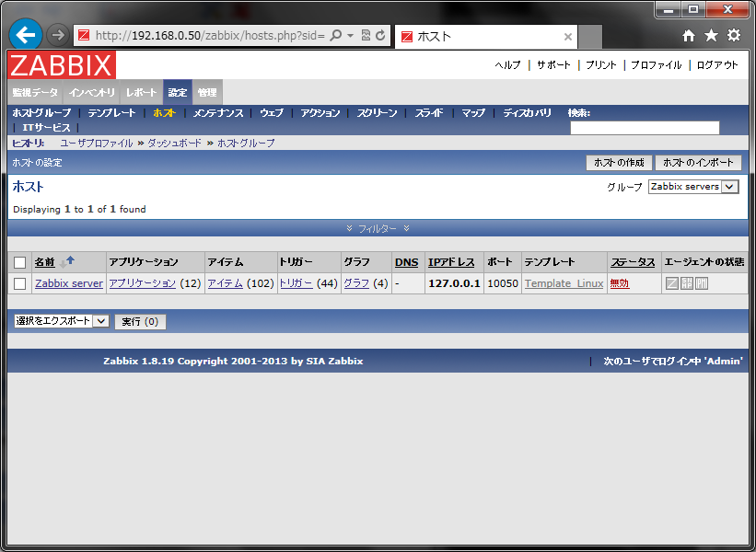Image resolution: width=756 pixels, height=552 pixels.
Task: Open Favorites with the star icon
Action: pyautogui.click(x=711, y=35)
